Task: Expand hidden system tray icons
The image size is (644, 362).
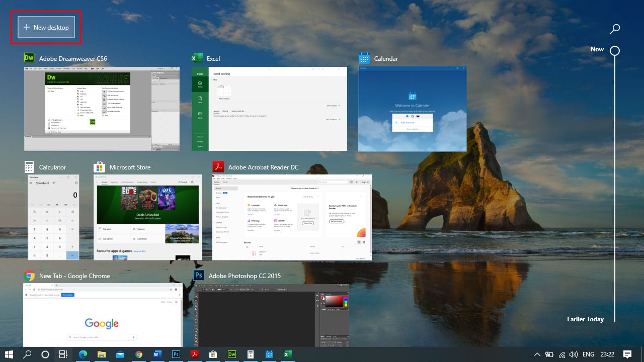Action: [x=537, y=354]
